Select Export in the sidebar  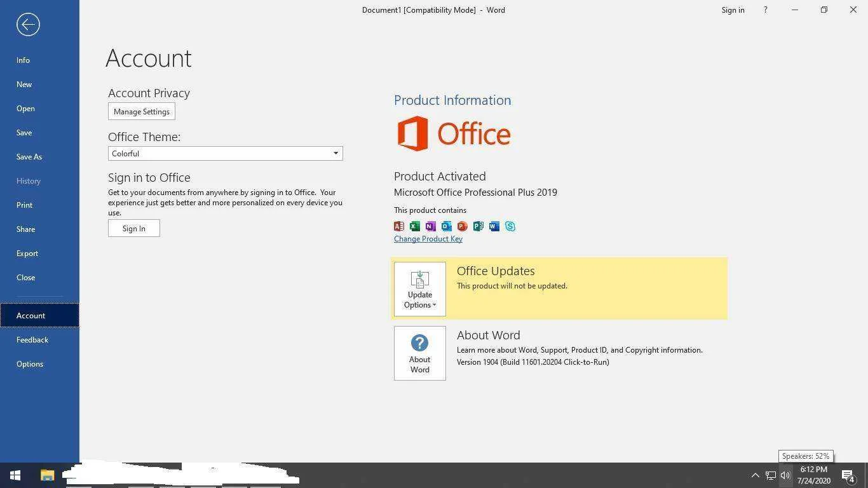pyautogui.click(x=27, y=254)
